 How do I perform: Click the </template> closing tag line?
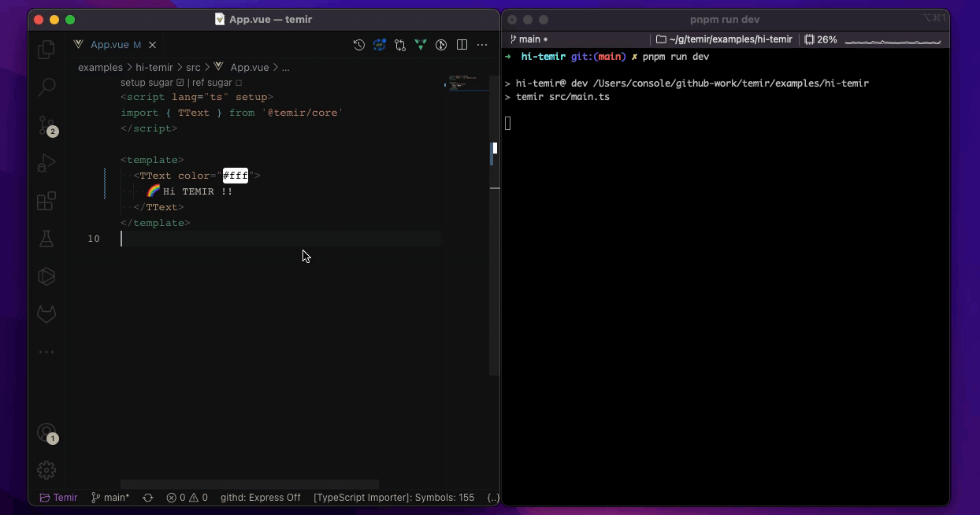tap(155, 223)
